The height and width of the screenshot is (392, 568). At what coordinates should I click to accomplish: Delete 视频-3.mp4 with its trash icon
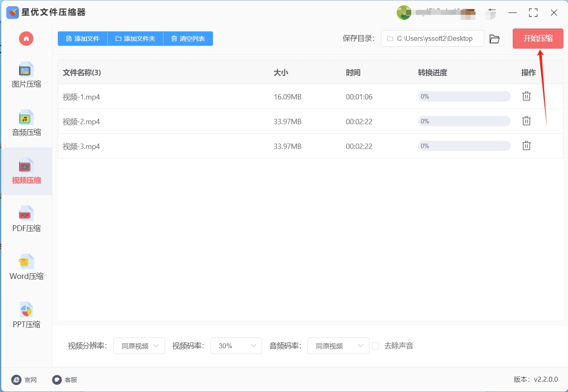[x=526, y=146]
